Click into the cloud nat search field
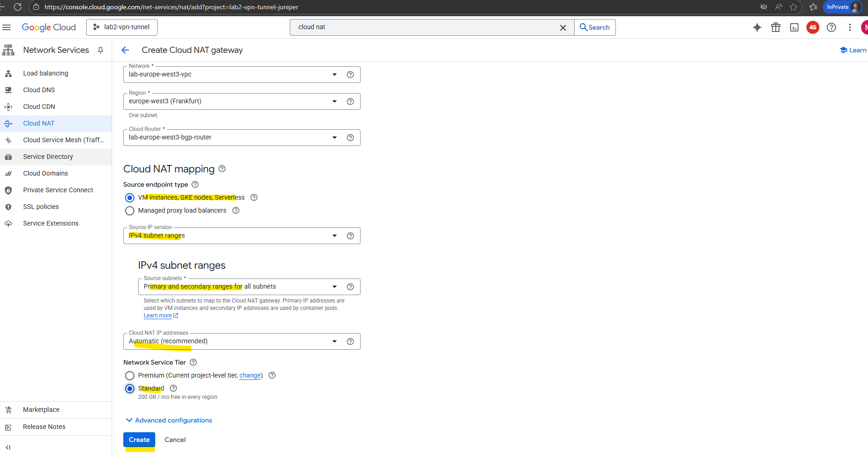The image size is (868, 454). tap(426, 27)
